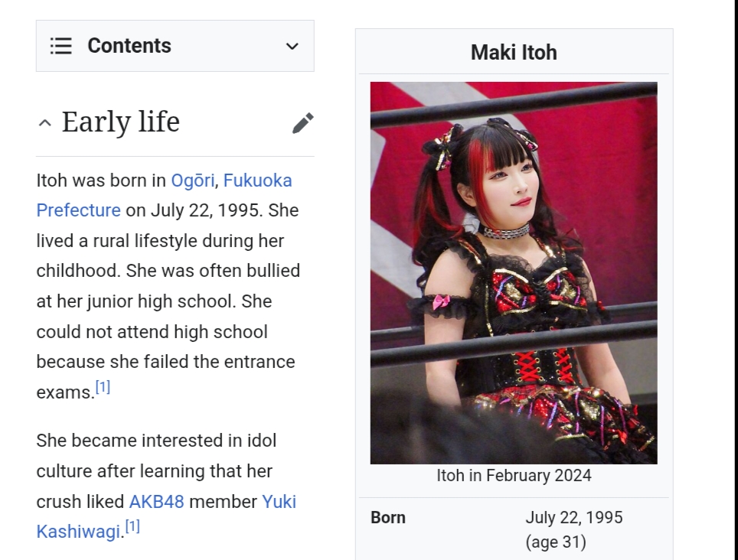The height and width of the screenshot is (560, 738).
Task: Open the Ogōri link
Action: click(192, 181)
